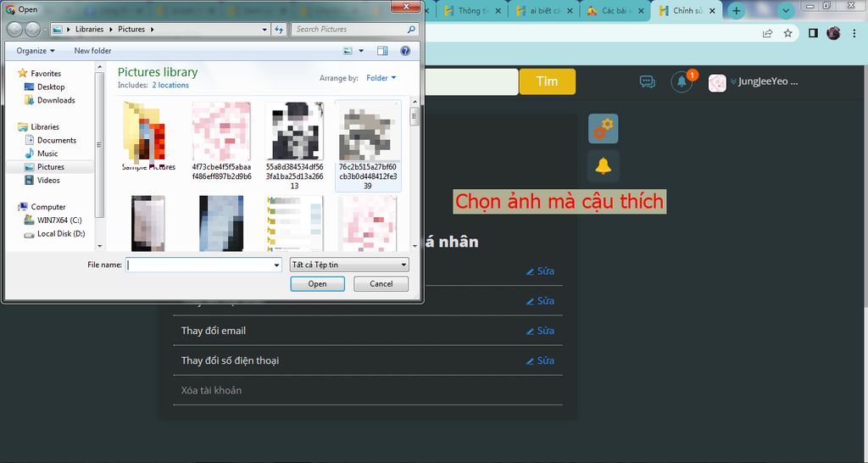Click Libraries in the address breadcrumb
This screenshot has height=463, width=868.
coord(89,30)
